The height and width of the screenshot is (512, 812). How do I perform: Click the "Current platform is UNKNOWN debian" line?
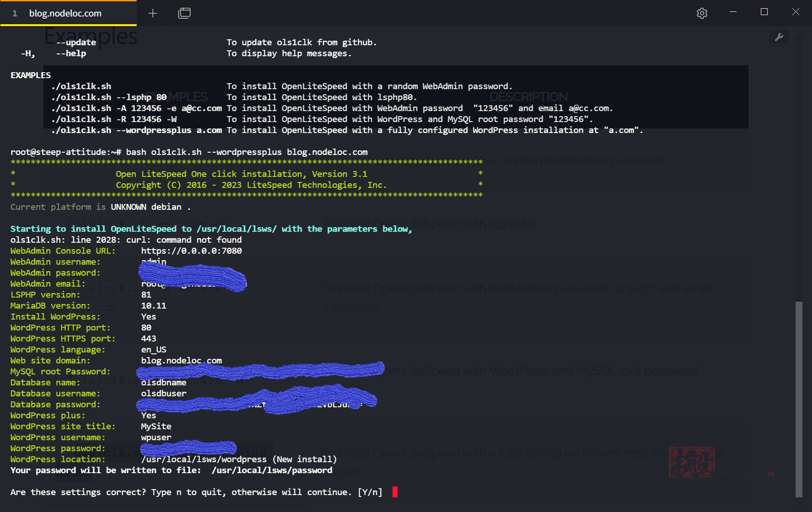point(101,207)
